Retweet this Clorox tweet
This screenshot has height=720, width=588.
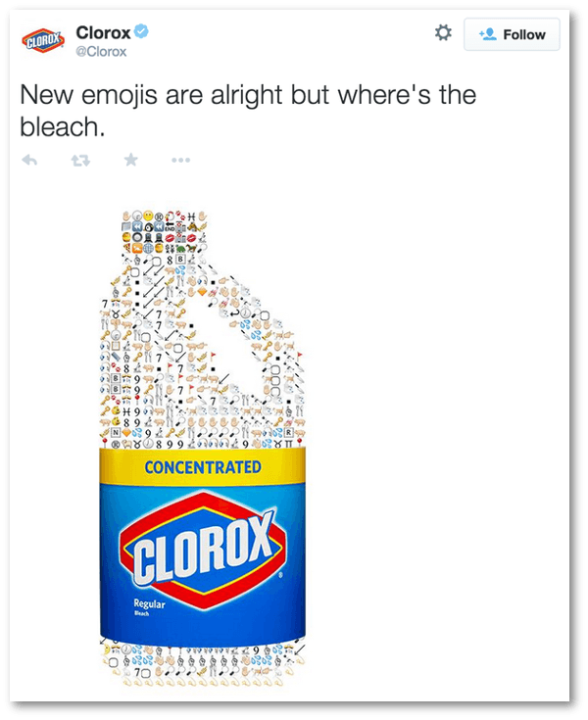[80, 161]
